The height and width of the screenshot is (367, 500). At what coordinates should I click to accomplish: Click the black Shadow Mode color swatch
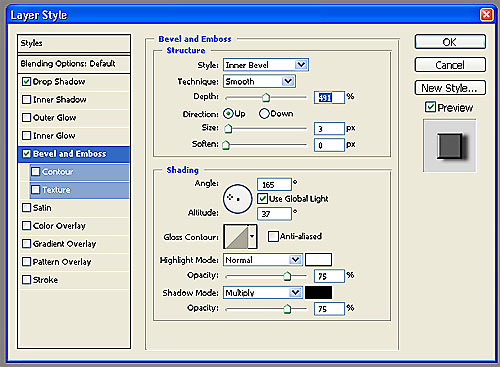point(318,292)
